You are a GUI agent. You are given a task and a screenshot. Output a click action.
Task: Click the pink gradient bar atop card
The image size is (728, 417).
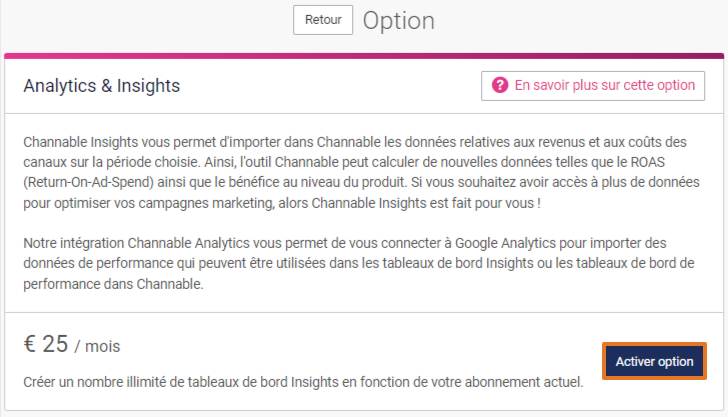[364, 56]
